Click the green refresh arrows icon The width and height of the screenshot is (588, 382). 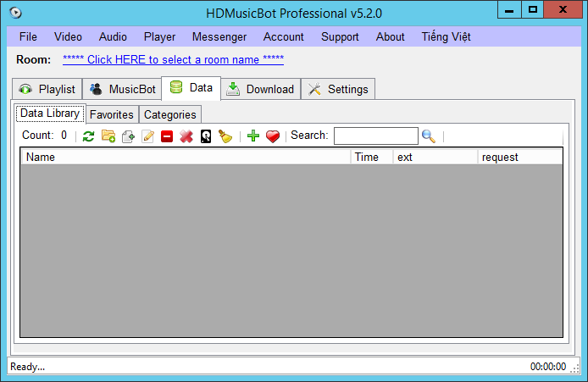88,136
